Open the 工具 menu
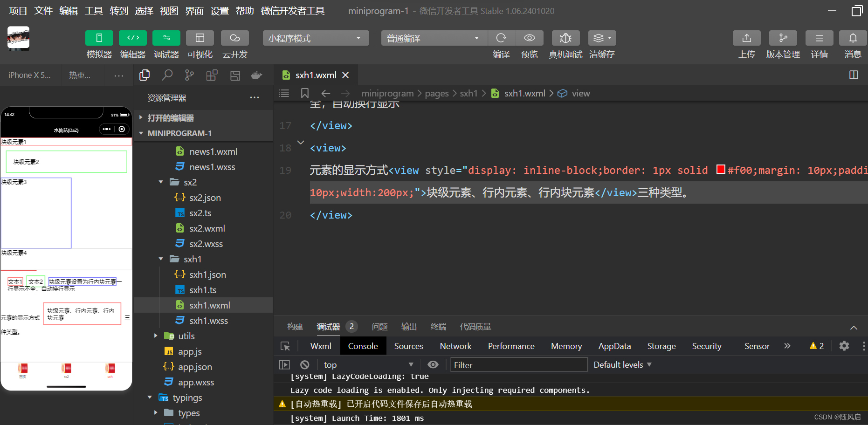 [x=94, y=11]
